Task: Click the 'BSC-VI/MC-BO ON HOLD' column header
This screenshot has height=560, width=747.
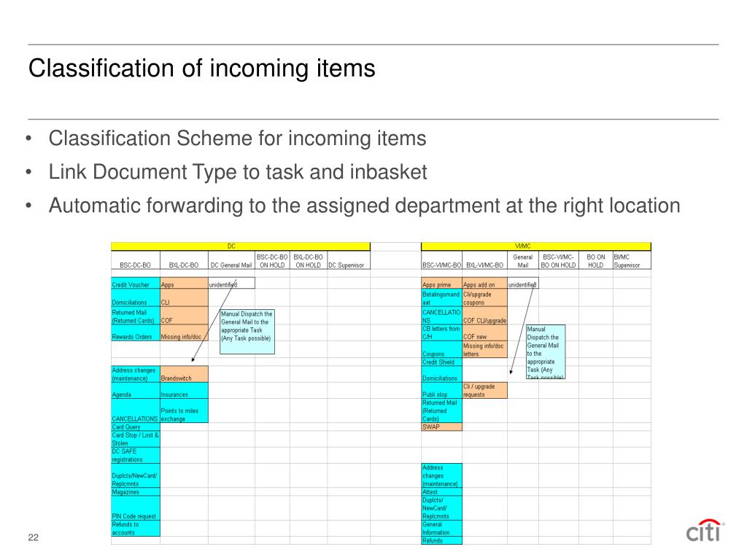Action: coord(558,261)
